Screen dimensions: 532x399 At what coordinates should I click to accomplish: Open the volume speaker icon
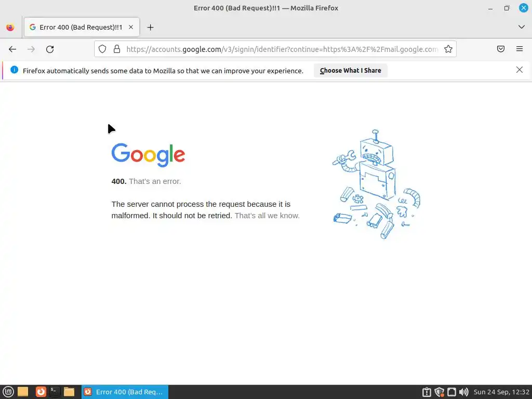point(463,392)
